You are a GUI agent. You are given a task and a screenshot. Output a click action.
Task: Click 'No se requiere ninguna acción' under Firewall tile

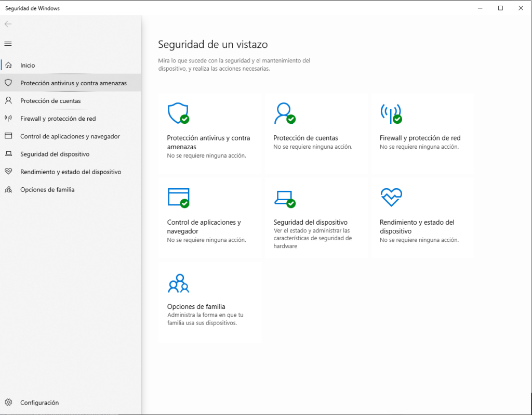click(x=419, y=147)
